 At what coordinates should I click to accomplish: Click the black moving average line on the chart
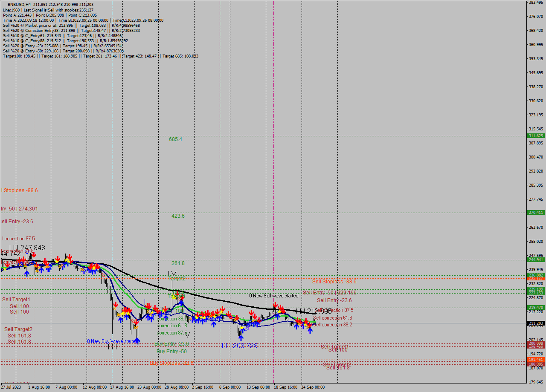coord(235,301)
